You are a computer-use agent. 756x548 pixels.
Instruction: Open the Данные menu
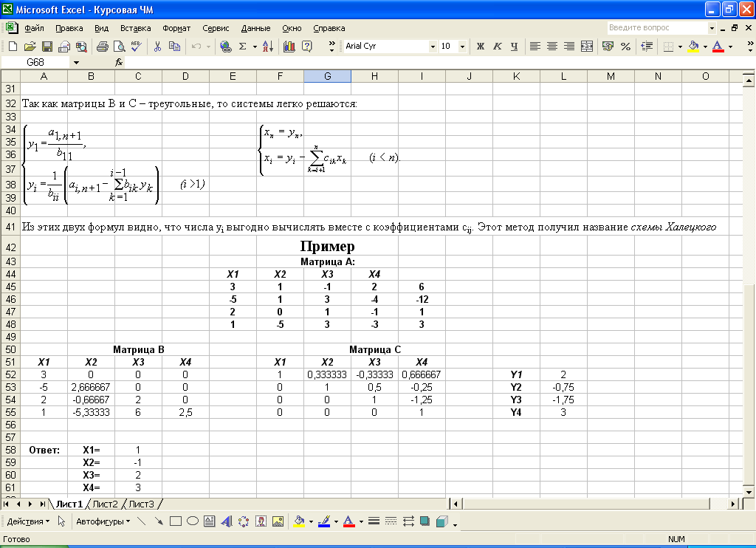tap(255, 28)
